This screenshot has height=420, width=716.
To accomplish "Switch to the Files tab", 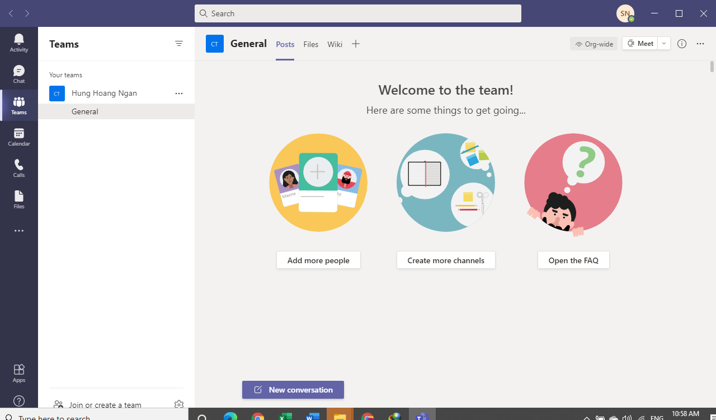I will click(x=311, y=44).
